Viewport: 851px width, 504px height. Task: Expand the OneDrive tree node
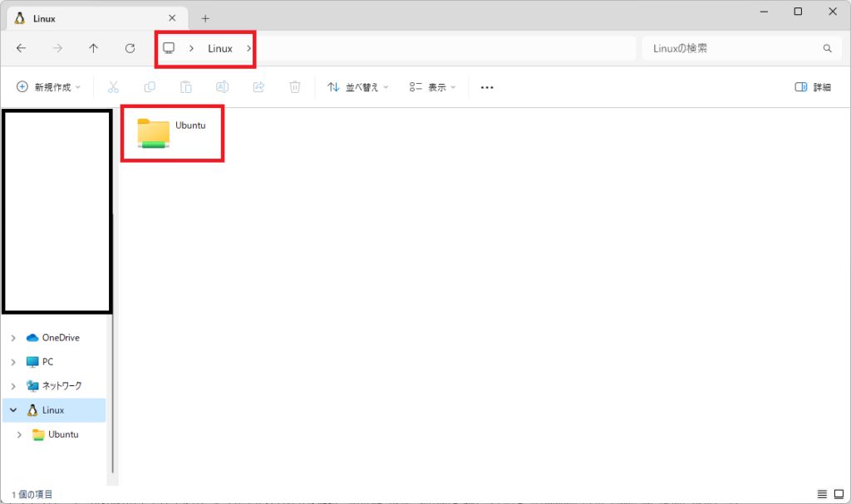[x=13, y=337]
